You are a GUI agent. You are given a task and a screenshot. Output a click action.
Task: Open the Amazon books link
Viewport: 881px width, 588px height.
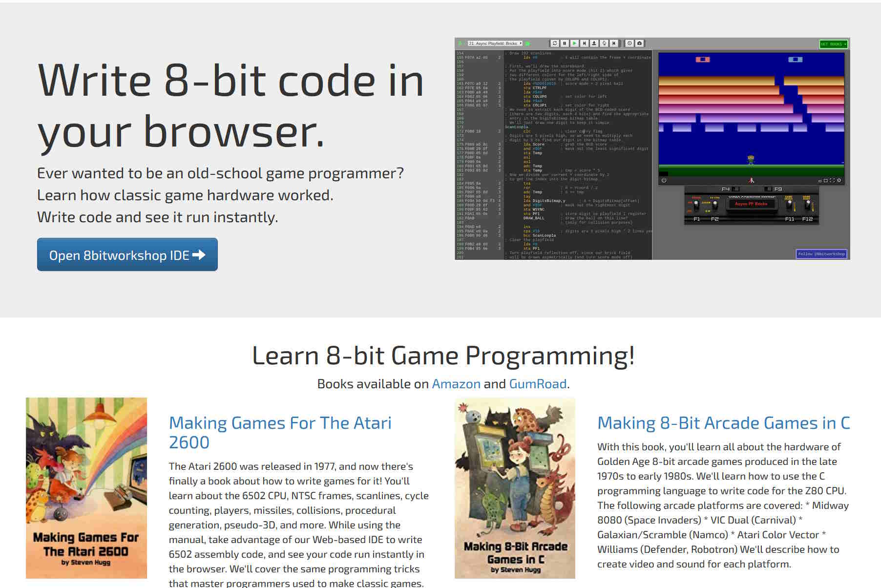tap(455, 384)
